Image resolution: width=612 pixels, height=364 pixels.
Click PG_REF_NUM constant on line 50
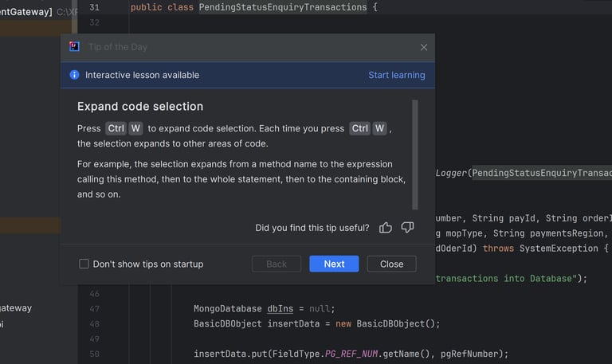[351, 354]
